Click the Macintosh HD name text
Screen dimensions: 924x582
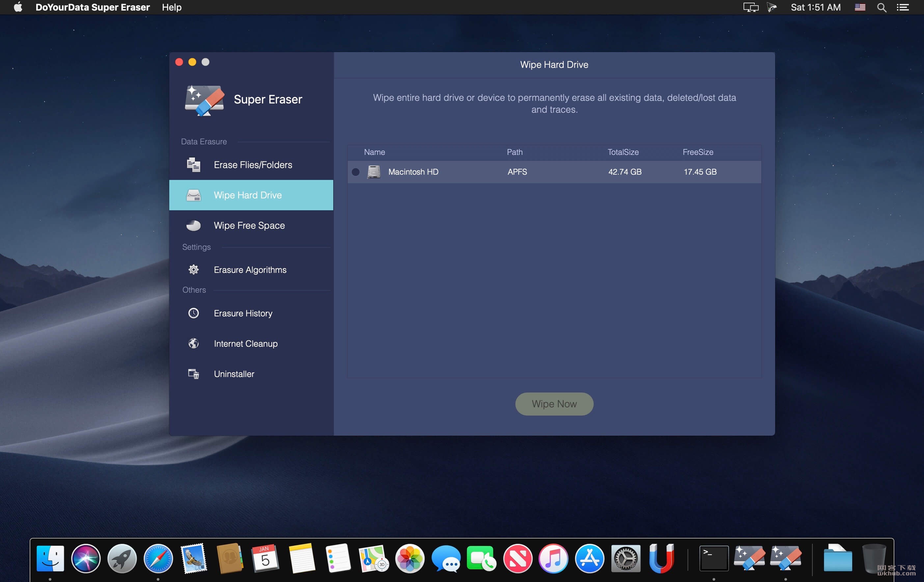pos(413,172)
